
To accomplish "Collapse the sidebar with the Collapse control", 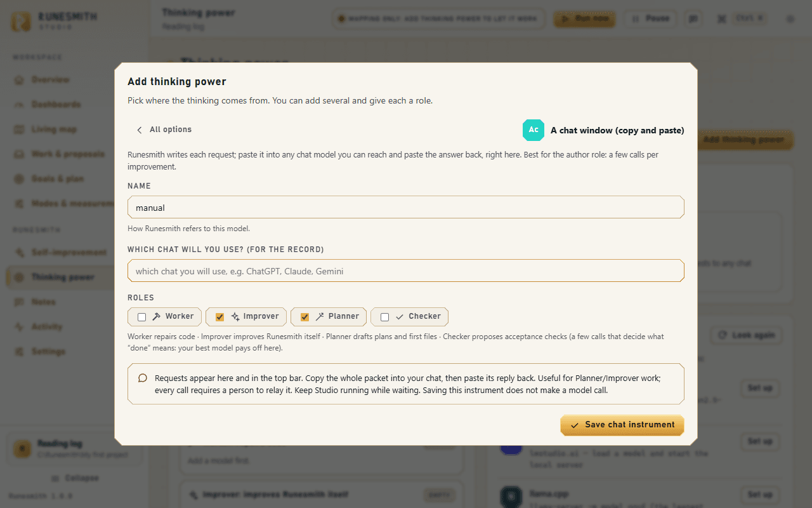I will click(75, 478).
